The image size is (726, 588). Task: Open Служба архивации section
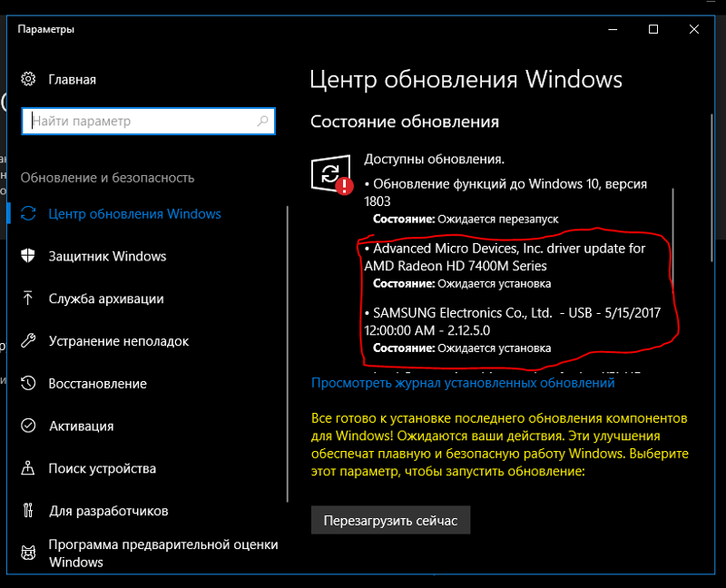click(106, 299)
